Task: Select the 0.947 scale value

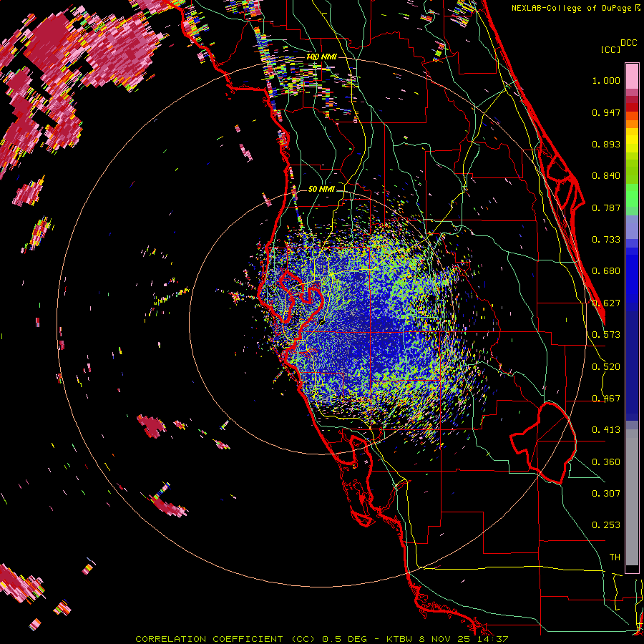Action: tap(606, 112)
